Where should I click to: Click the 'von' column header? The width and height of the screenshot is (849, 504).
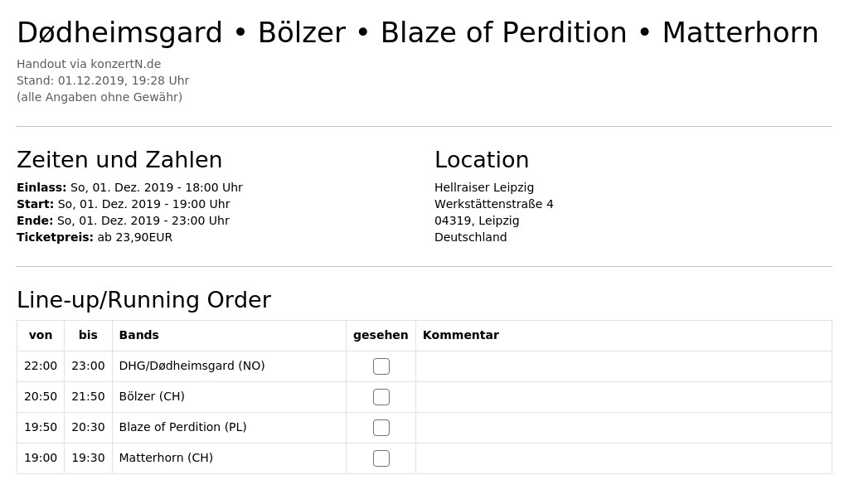41,335
